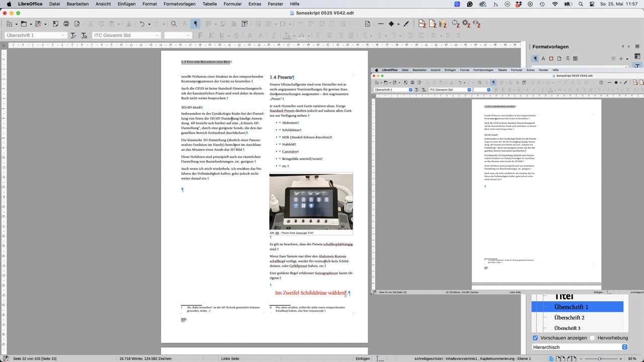Open the Datei menu

click(54, 4)
